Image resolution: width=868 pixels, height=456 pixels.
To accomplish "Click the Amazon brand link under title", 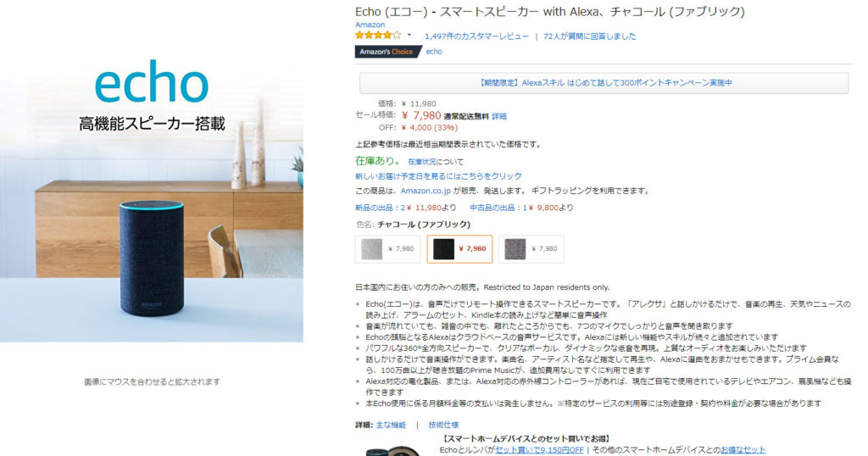I will click(x=370, y=25).
